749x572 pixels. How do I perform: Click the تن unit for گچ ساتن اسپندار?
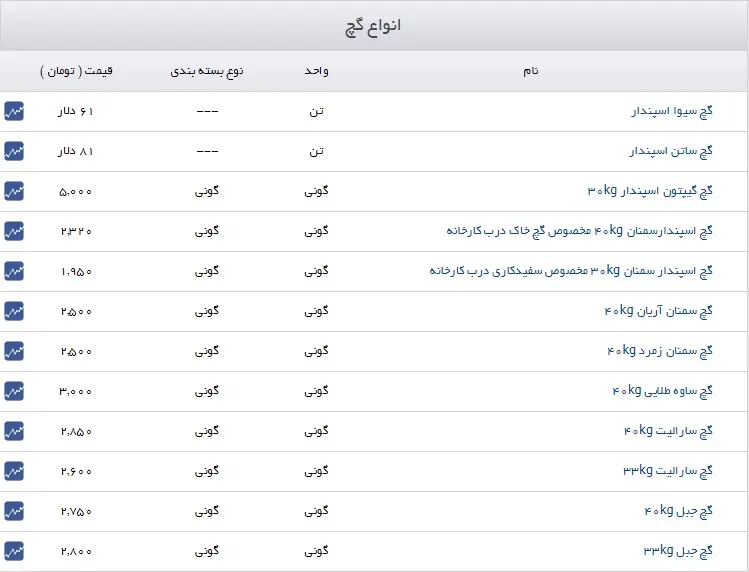(316, 151)
